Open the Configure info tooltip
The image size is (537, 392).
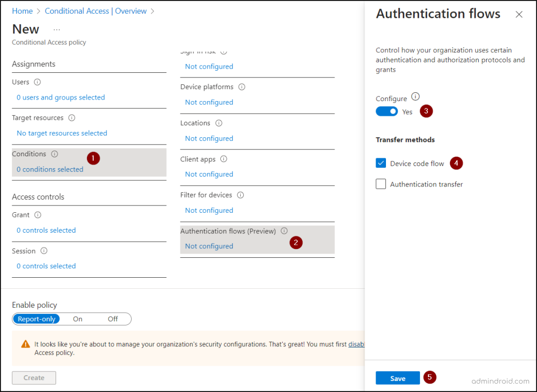pyautogui.click(x=414, y=96)
